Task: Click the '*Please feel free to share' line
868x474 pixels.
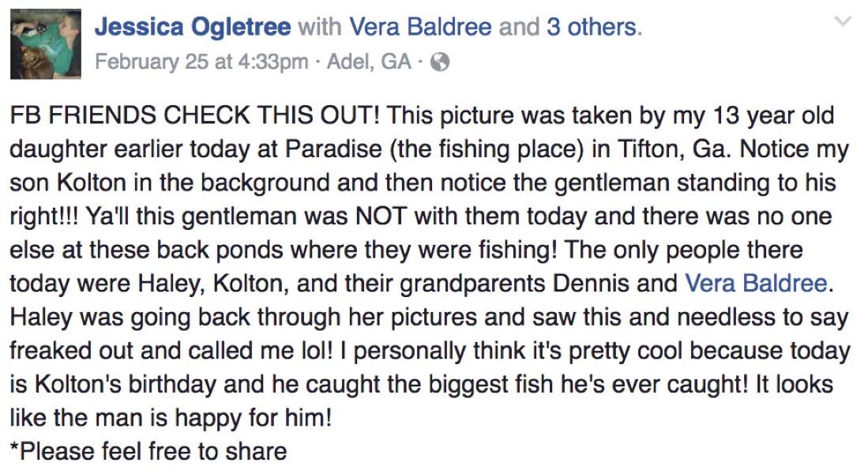Action: [148, 451]
